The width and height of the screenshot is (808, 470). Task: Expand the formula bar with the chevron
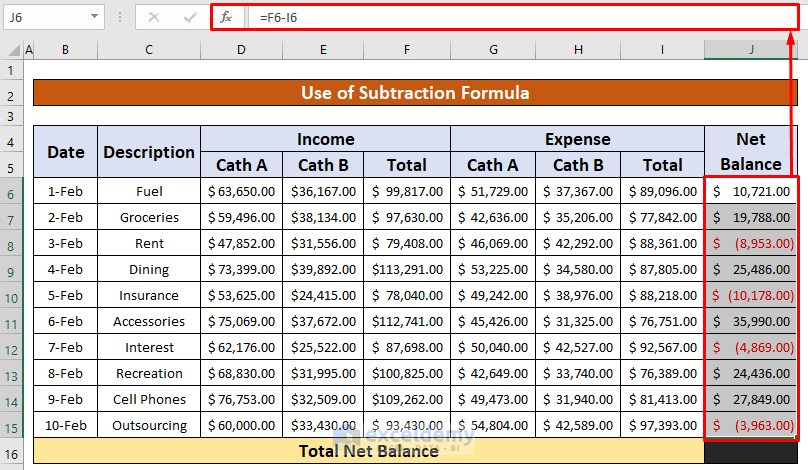click(795, 17)
